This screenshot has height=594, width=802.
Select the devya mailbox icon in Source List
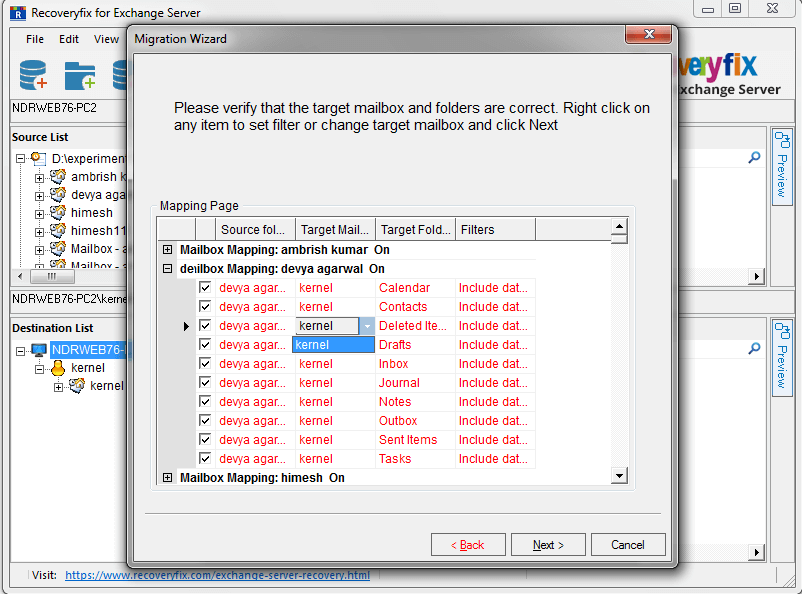tap(58, 194)
